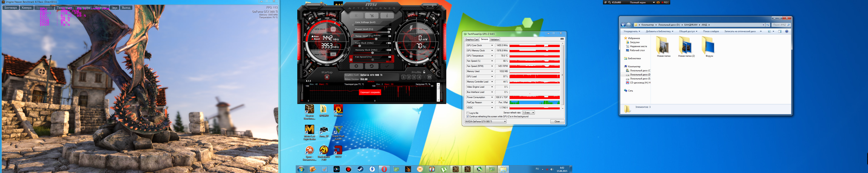Select the Форум folder in Explorer
The image size is (868, 173).
[x=709, y=47]
